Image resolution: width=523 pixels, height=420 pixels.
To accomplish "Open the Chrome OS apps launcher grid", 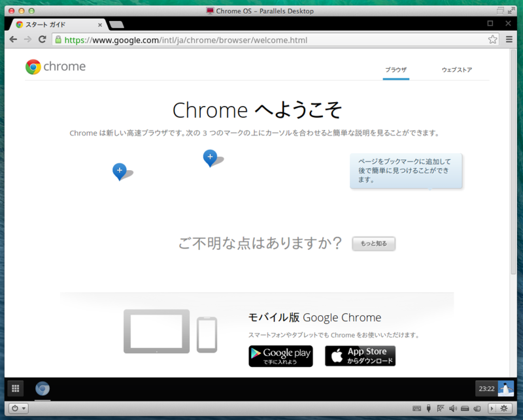I will point(15,389).
